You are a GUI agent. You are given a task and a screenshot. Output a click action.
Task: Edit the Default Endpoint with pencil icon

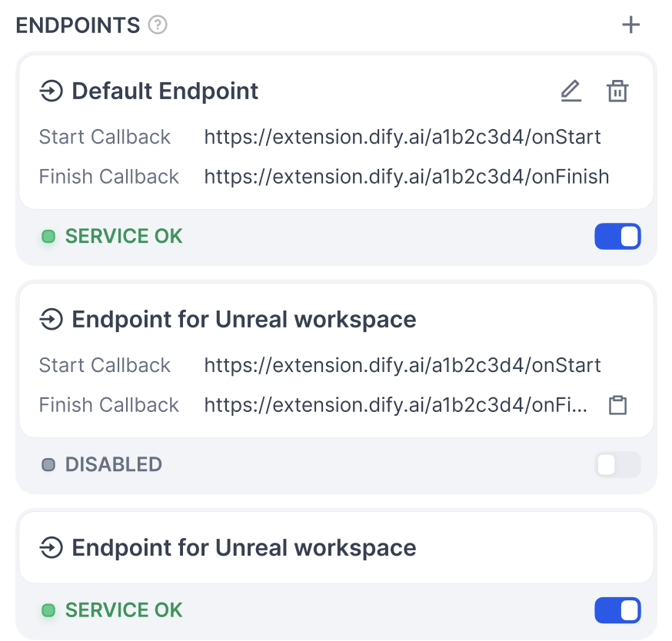(x=571, y=91)
